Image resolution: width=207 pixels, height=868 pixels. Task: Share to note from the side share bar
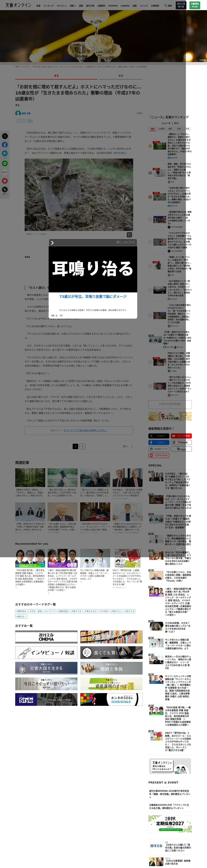tap(5, 172)
